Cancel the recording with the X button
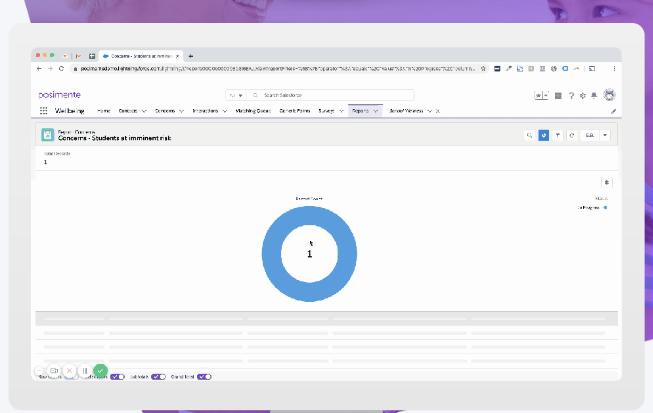 [x=70, y=370]
